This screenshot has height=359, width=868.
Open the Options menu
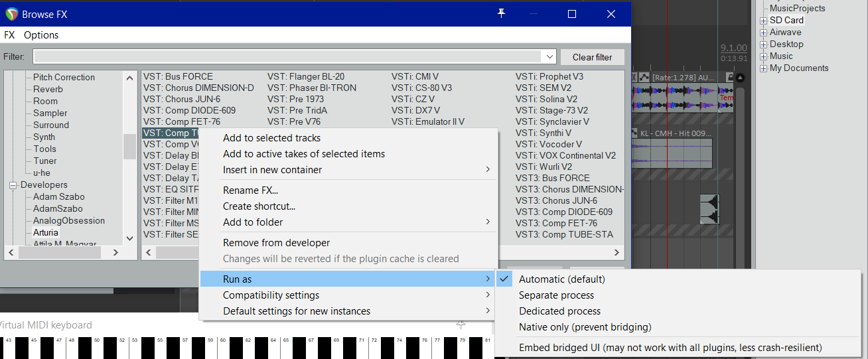tap(41, 35)
